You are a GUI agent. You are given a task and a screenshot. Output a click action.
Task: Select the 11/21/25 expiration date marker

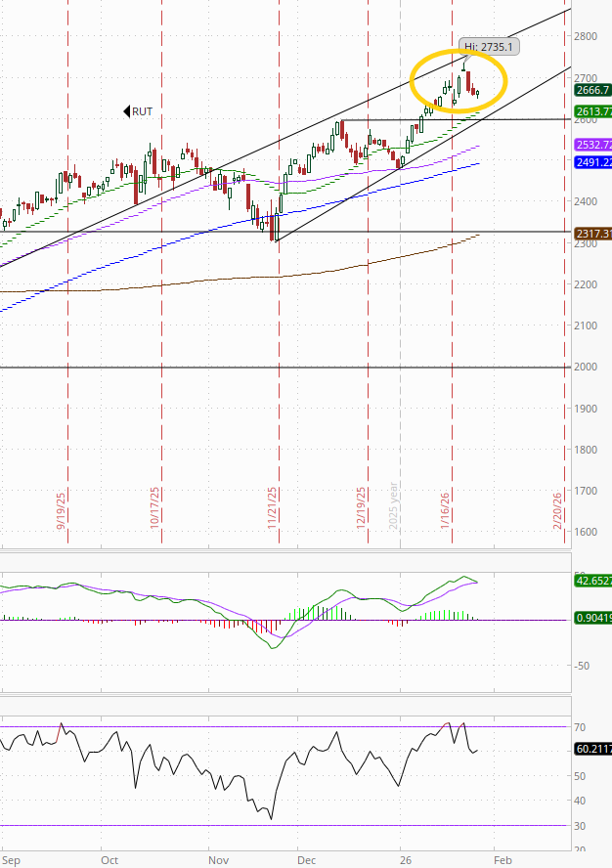pyautogui.click(x=272, y=507)
